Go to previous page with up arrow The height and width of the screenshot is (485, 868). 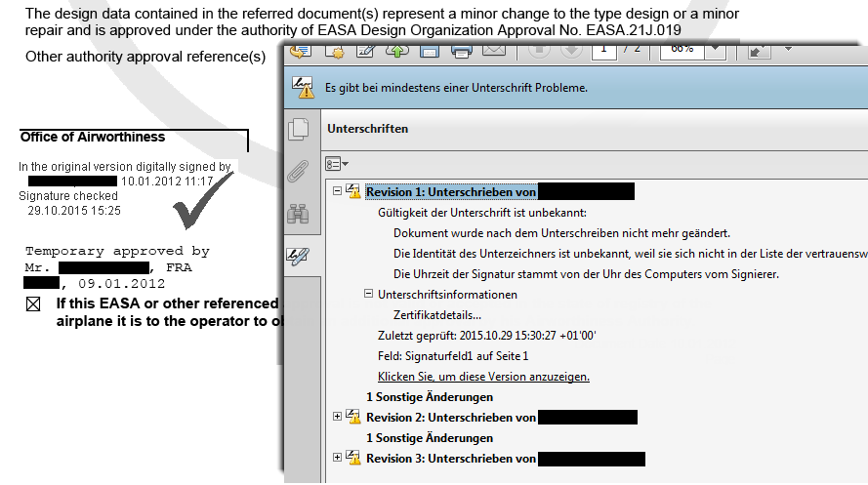click(x=539, y=51)
